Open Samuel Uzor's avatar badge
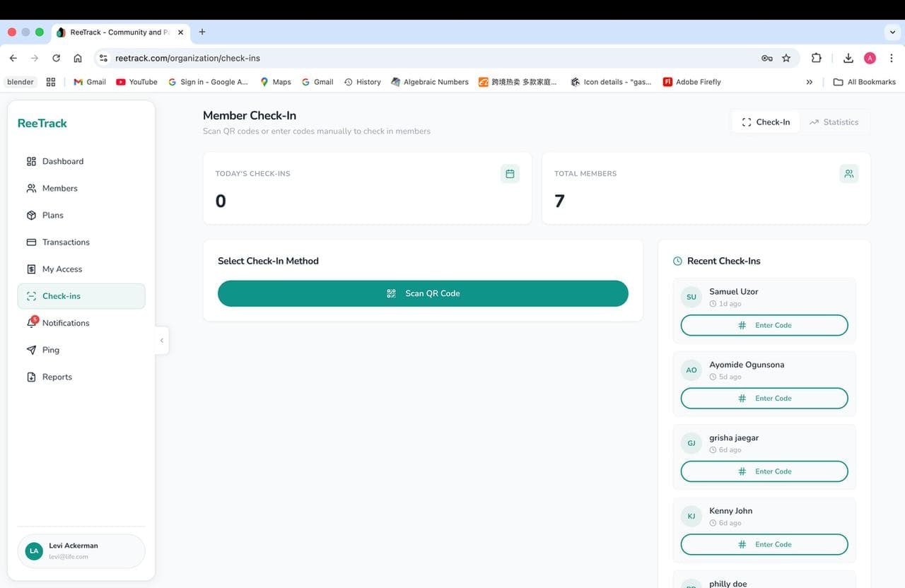Screen dimensions: 905x588 pos(691,297)
